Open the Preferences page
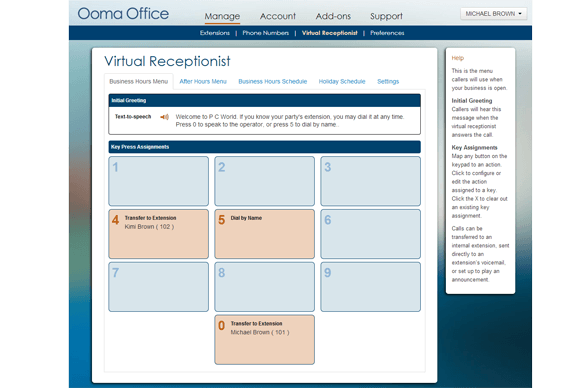 click(387, 33)
